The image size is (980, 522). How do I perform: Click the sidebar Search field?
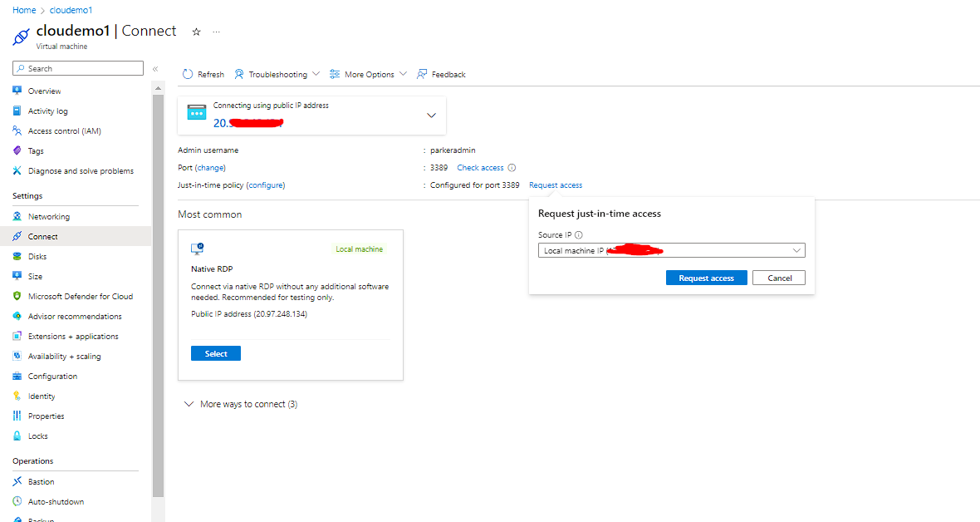coord(78,68)
